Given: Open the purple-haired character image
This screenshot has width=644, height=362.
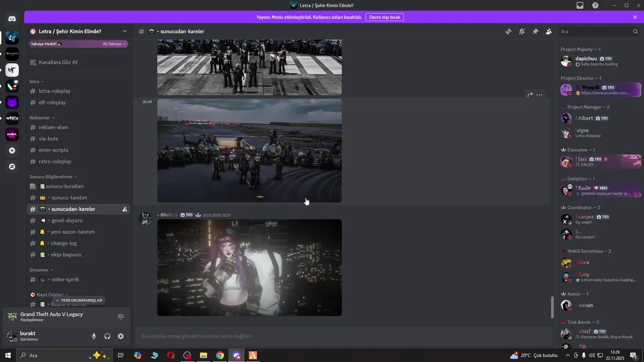Looking at the screenshot, I should tap(250, 267).
